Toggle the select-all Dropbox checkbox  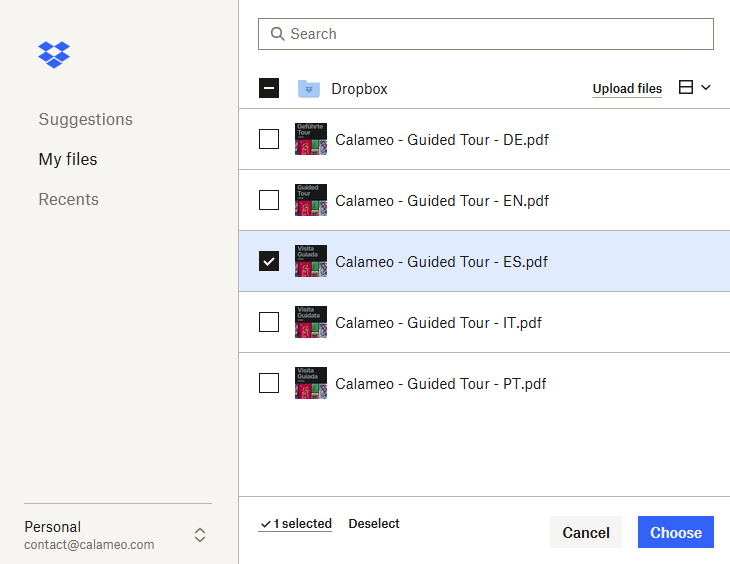[269, 88]
